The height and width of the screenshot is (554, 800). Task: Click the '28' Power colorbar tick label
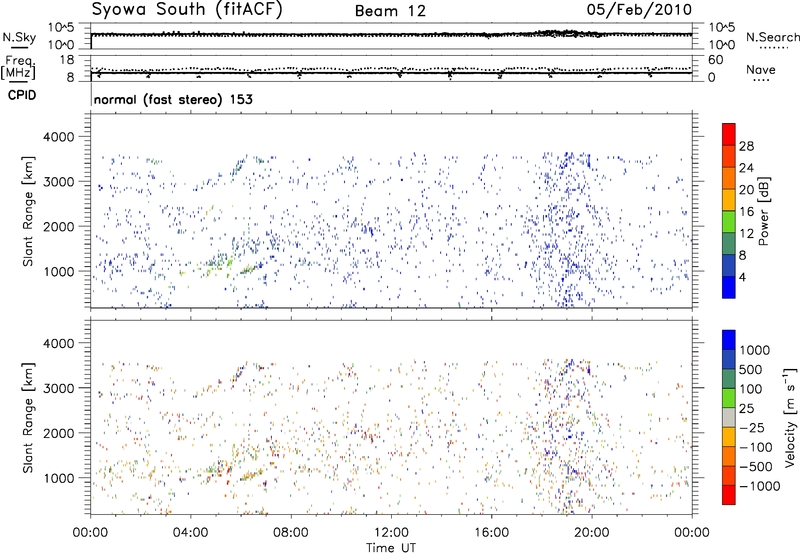click(746, 146)
